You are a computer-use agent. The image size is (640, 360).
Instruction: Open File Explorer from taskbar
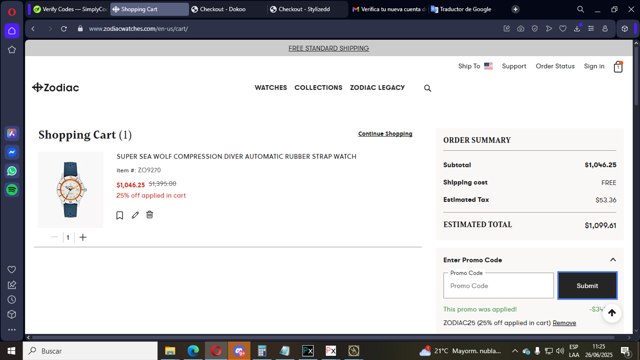coord(170,351)
